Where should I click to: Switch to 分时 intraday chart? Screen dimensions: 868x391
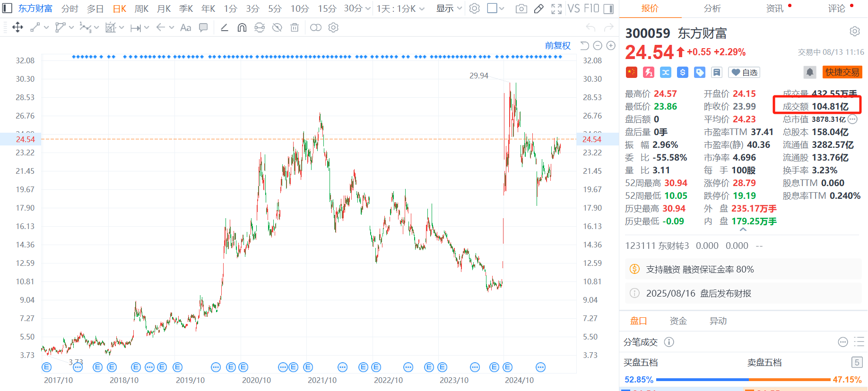[x=70, y=8]
